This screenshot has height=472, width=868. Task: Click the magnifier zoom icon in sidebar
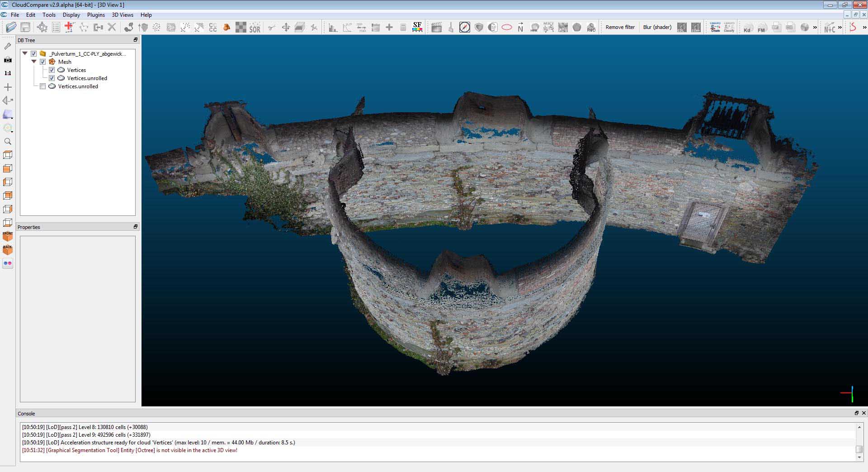[8, 141]
